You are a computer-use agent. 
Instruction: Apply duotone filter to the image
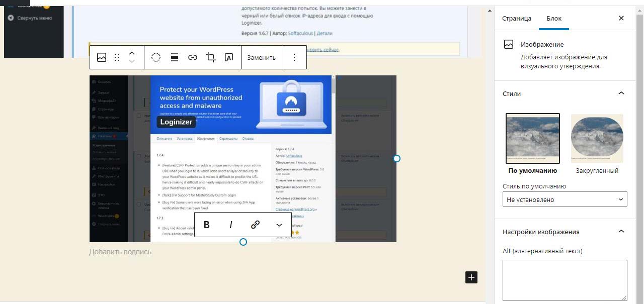[156, 57]
